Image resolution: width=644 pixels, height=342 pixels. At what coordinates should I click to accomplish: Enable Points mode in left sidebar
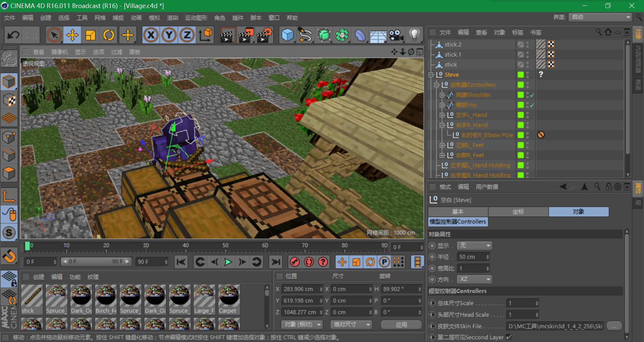click(x=9, y=137)
